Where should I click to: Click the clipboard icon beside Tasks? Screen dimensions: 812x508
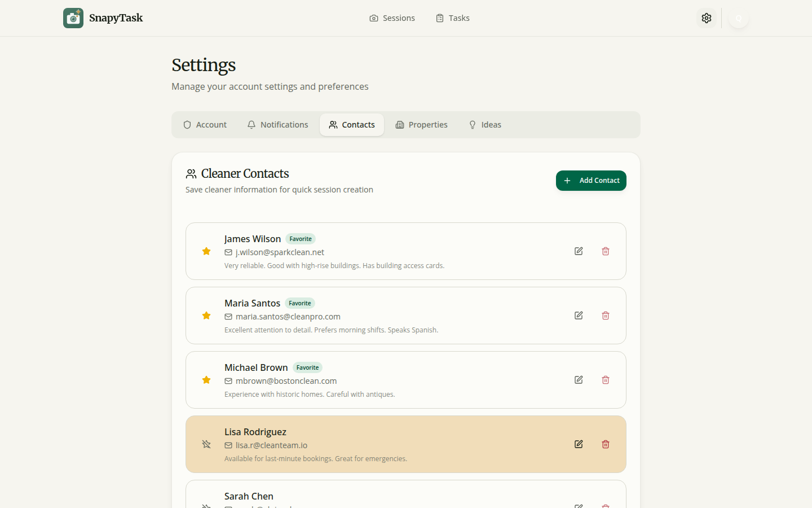pos(439,17)
